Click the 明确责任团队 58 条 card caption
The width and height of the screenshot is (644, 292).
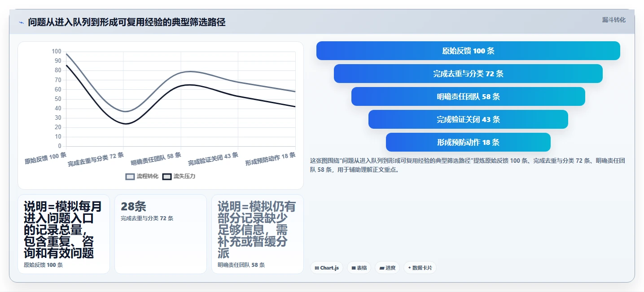click(x=241, y=265)
